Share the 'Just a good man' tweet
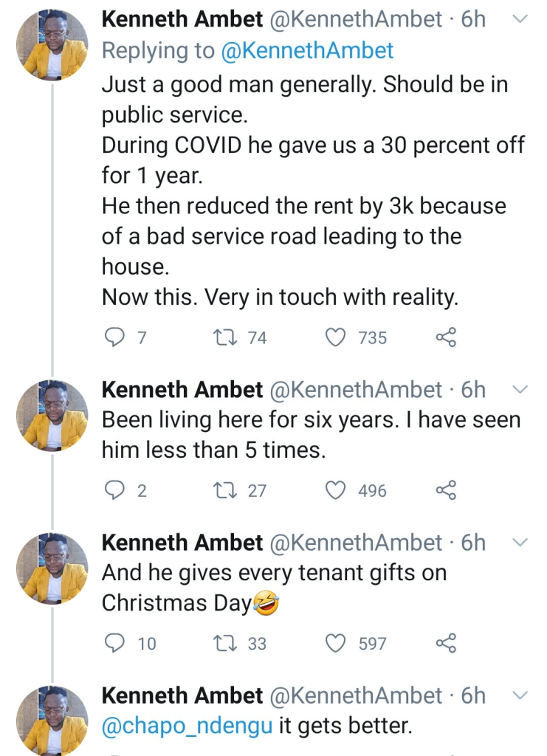Screen dimensions: 547x756 446,337
